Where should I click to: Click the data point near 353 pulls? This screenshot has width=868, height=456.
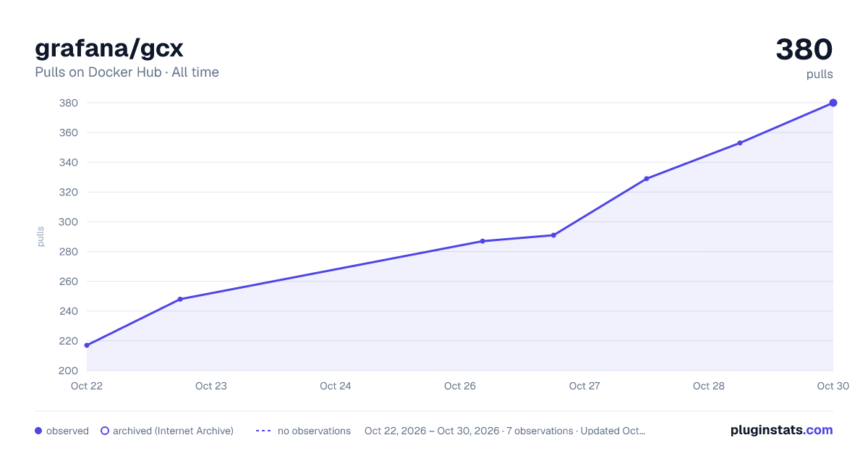[x=740, y=143]
